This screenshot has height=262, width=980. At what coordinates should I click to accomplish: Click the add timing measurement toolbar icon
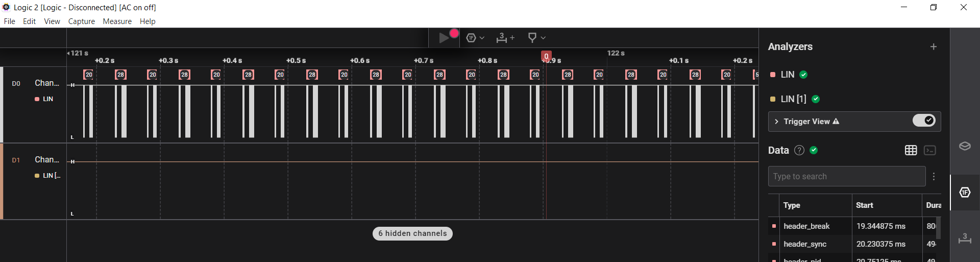pyautogui.click(x=505, y=38)
